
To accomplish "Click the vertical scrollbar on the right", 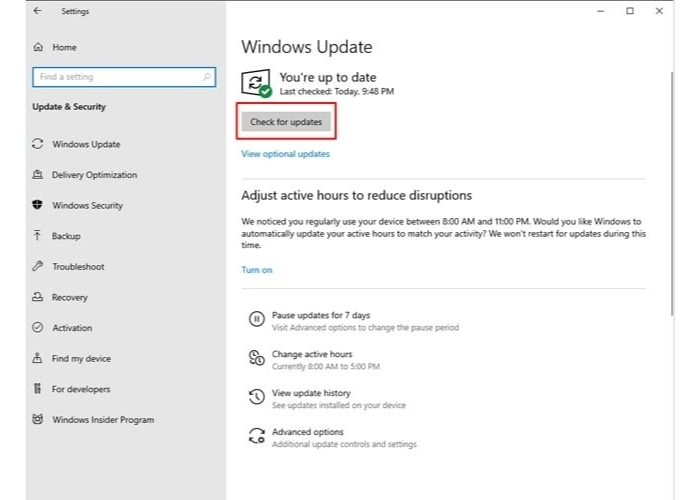I will (x=672, y=193).
